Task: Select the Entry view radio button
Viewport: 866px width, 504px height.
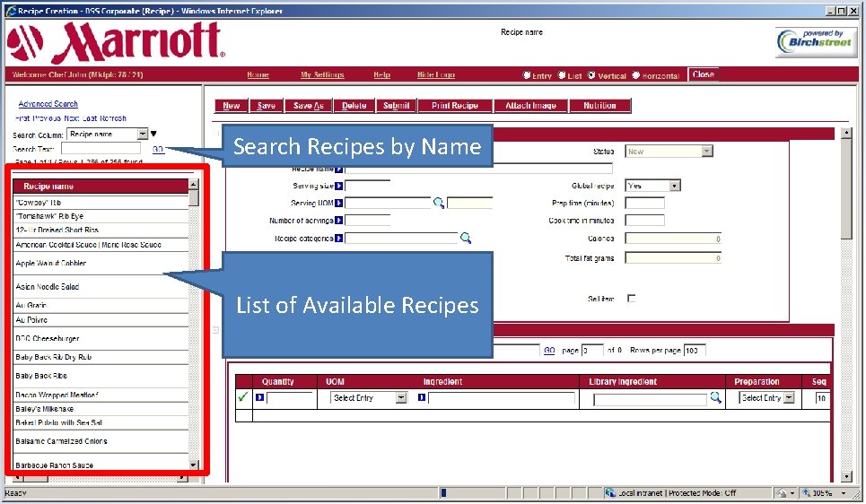Action: pos(527,75)
